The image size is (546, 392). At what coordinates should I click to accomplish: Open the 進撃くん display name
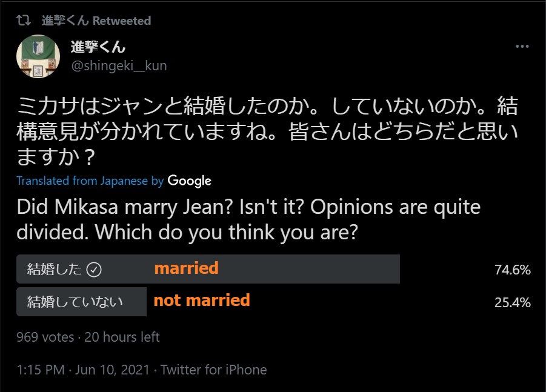tap(98, 47)
